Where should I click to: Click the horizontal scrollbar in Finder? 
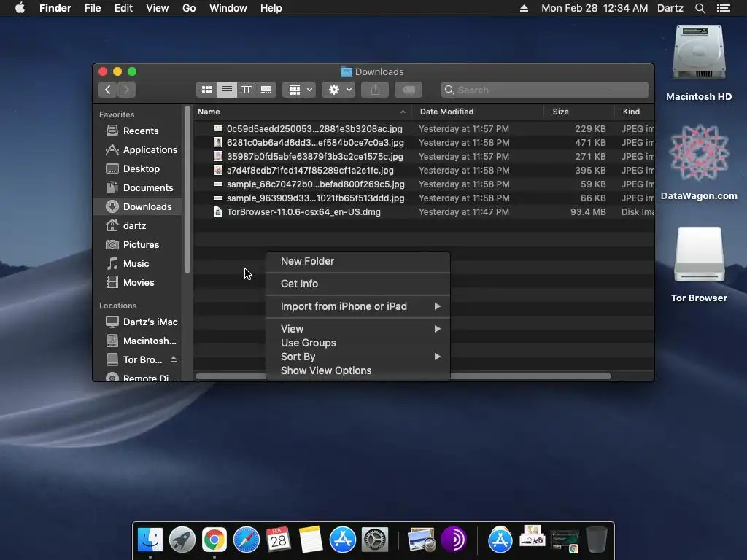(x=530, y=376)
